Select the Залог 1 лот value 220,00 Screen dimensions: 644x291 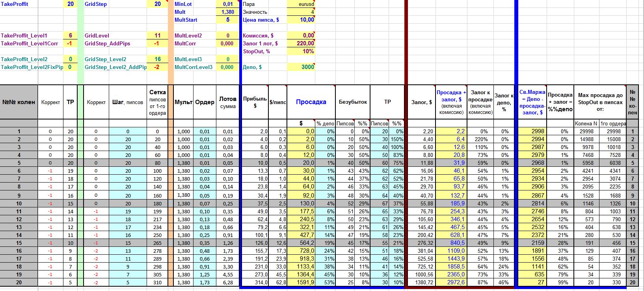301,43
